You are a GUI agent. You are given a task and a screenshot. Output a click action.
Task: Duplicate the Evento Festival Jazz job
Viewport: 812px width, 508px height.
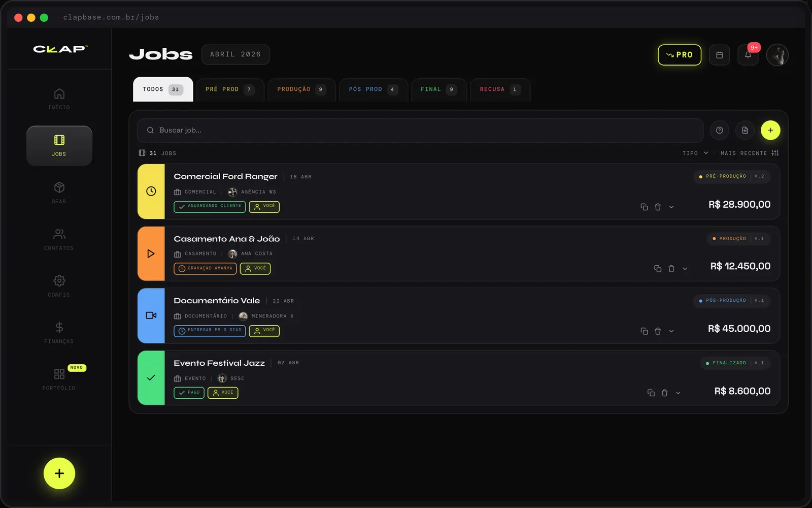651,393
